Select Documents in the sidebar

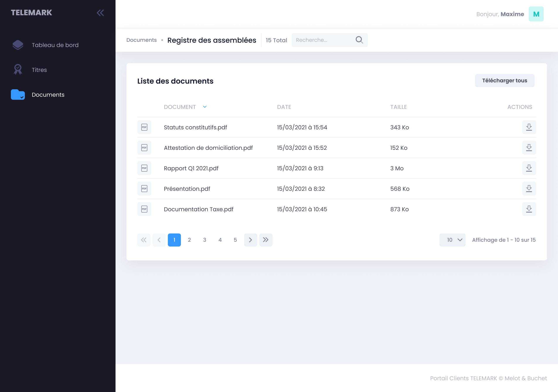48,95
